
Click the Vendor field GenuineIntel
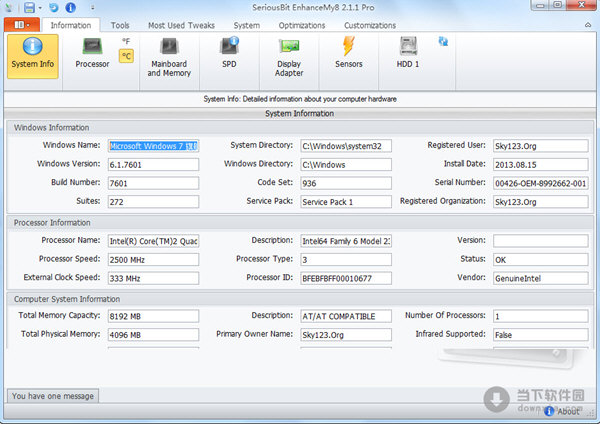(541, 278)
